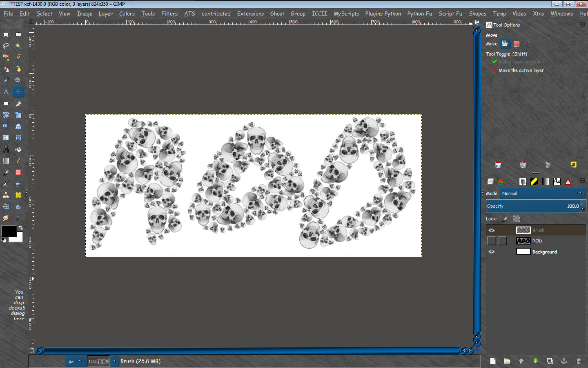Open Tool Options panel menu arrow
Screen dimensions: 588x368
tap(582, 25)
